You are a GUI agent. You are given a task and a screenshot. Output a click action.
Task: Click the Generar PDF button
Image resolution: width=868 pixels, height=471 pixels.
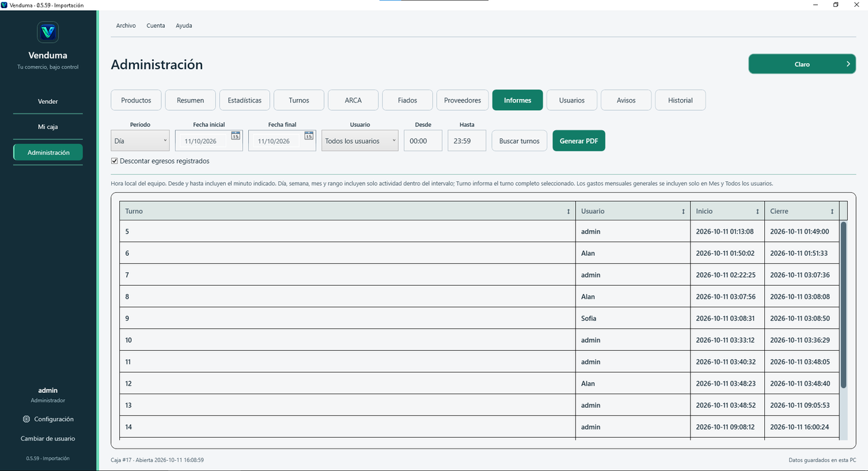579,141
